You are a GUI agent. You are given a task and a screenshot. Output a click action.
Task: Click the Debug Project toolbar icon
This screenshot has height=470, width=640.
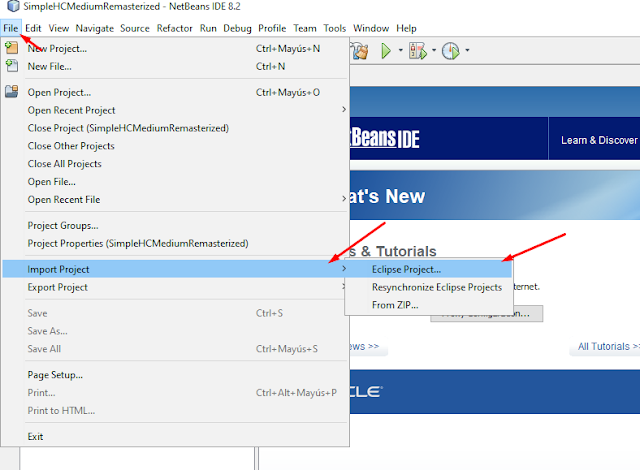[x=418, y=51]
